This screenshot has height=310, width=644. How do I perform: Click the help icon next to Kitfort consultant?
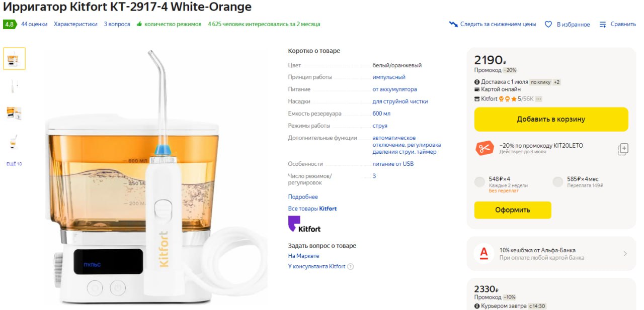point(351,267)
